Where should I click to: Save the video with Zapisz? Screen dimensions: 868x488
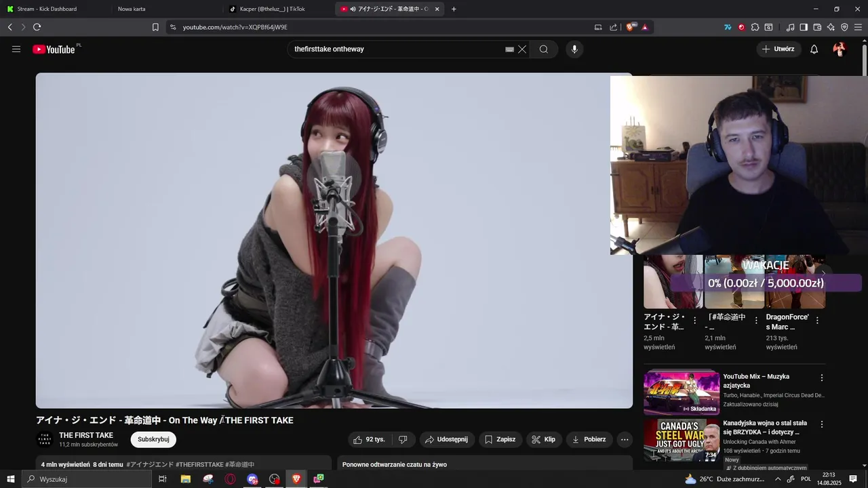500,439
